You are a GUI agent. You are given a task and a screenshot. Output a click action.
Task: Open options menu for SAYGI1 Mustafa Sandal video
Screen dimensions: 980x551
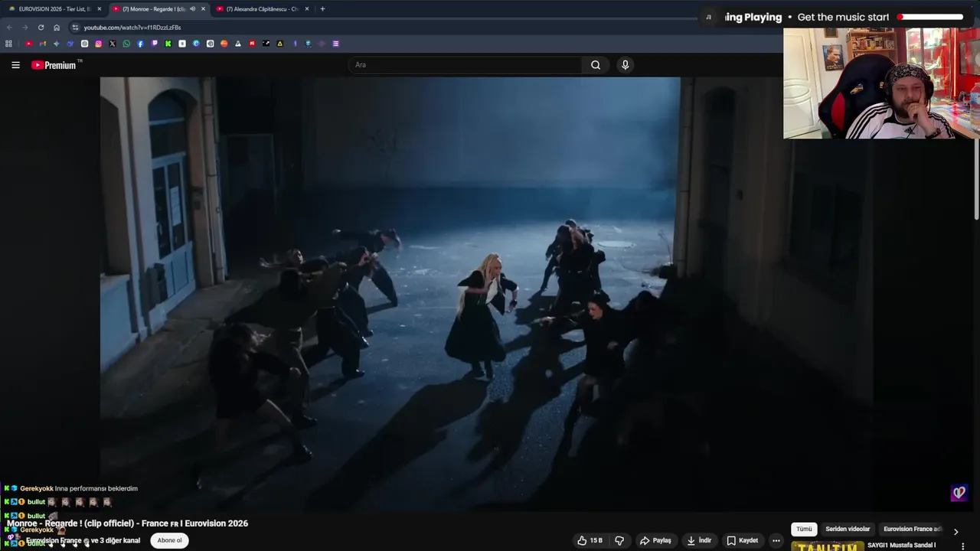pos(963,546)
